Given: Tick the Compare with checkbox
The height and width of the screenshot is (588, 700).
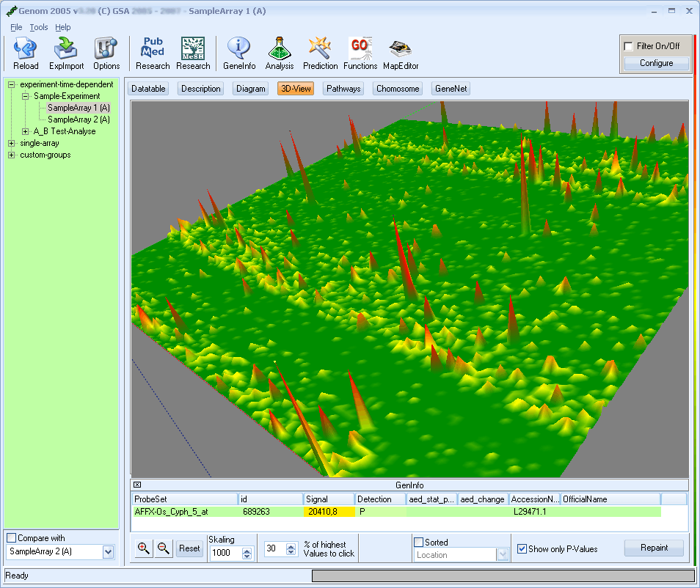Looking at the screenshot, I should 11,538.
